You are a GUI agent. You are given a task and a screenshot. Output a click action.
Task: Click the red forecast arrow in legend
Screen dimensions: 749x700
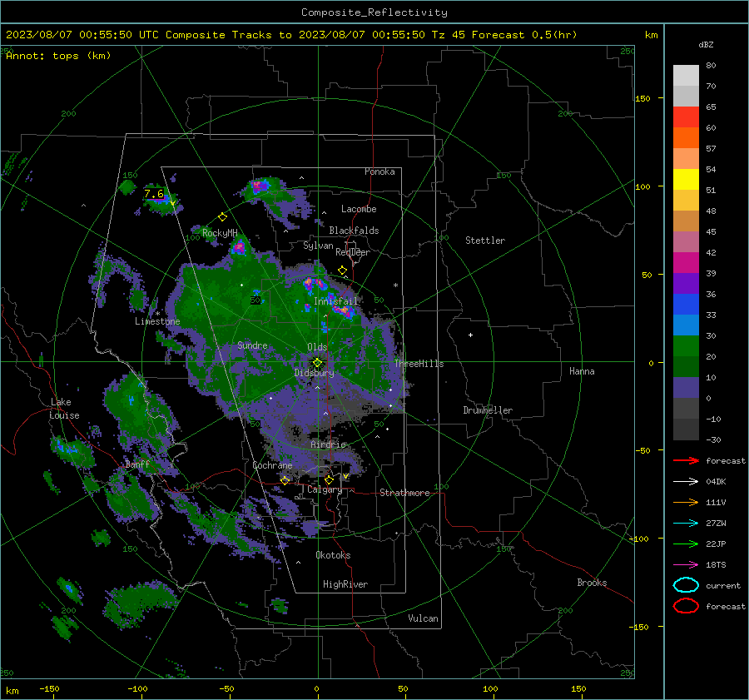click(x=686, y=460)
